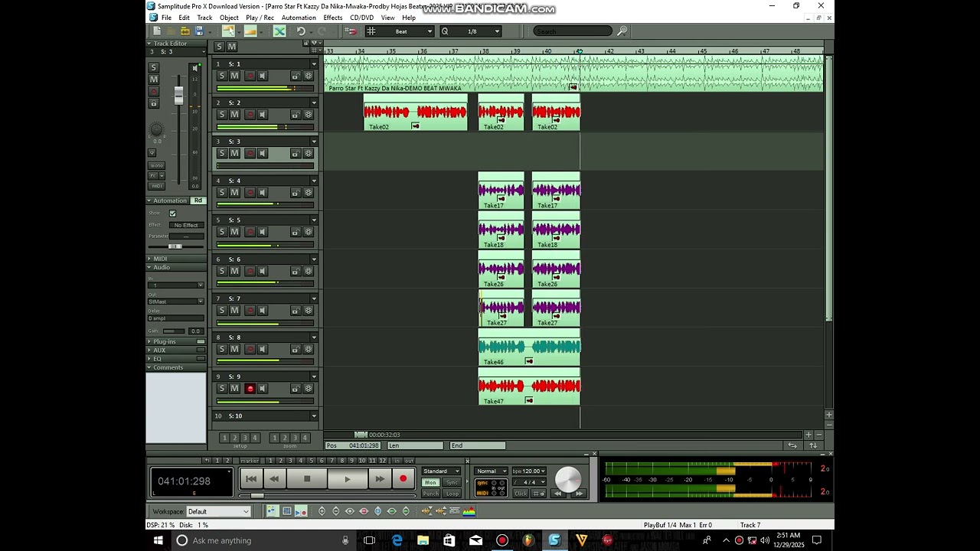
Task: Open the Track menu
Action: (204, 18)
